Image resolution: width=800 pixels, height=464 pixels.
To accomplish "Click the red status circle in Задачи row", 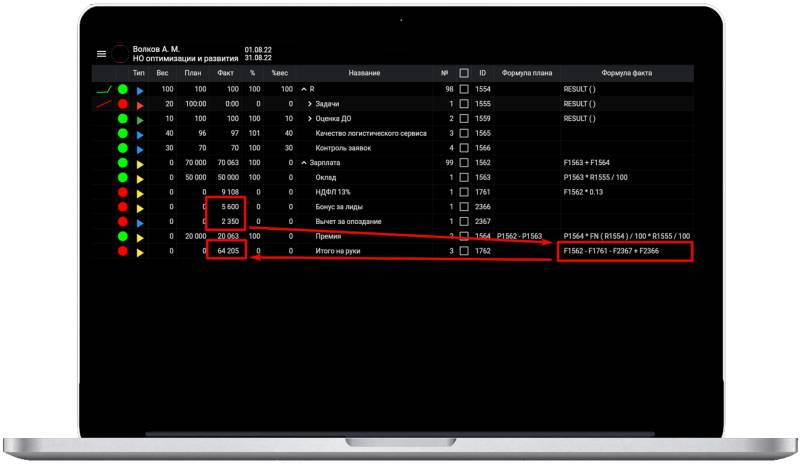I will tap(123, 104).
